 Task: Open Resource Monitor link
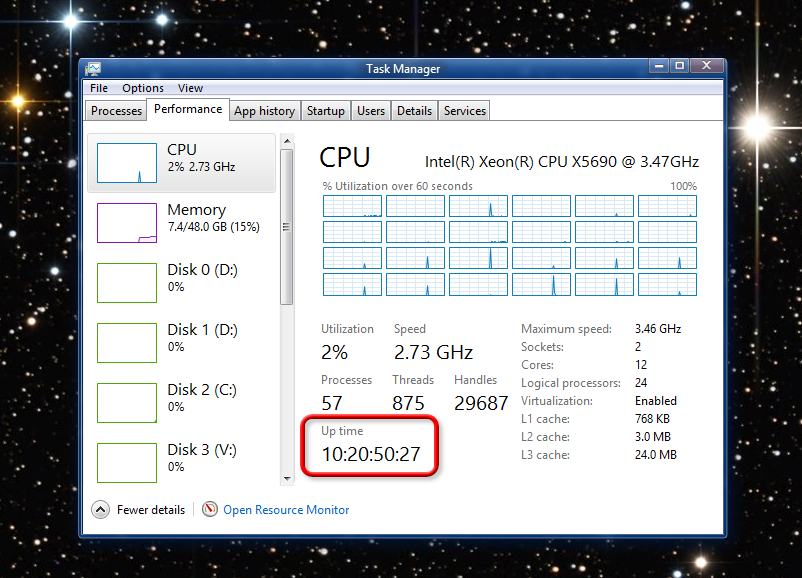point(286,510)
